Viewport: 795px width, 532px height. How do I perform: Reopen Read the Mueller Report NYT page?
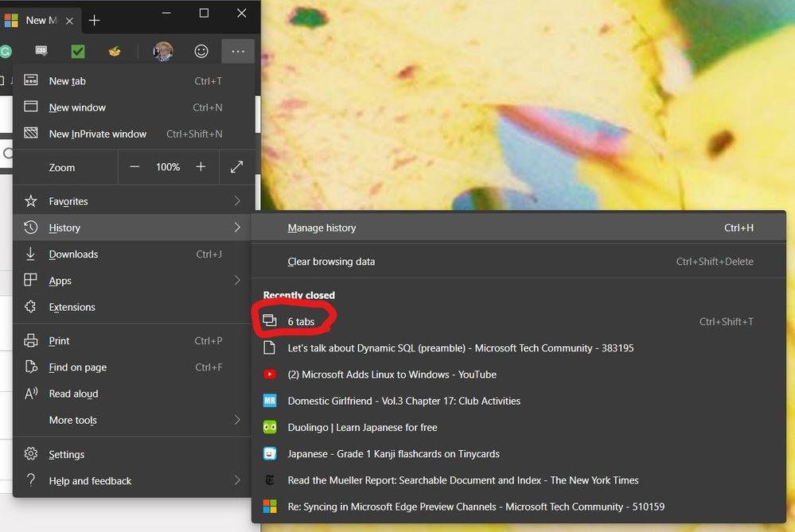point(519,480)
